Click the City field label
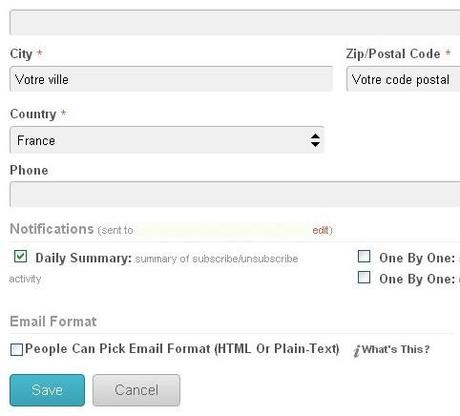The image size is (460, 416). [21, 54]
